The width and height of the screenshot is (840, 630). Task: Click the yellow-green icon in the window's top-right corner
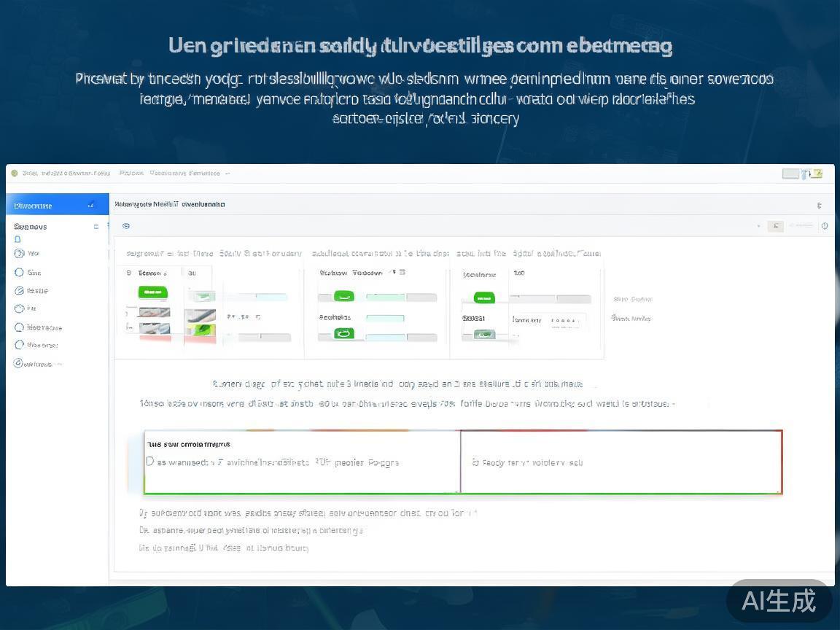[x=817, y=174]
